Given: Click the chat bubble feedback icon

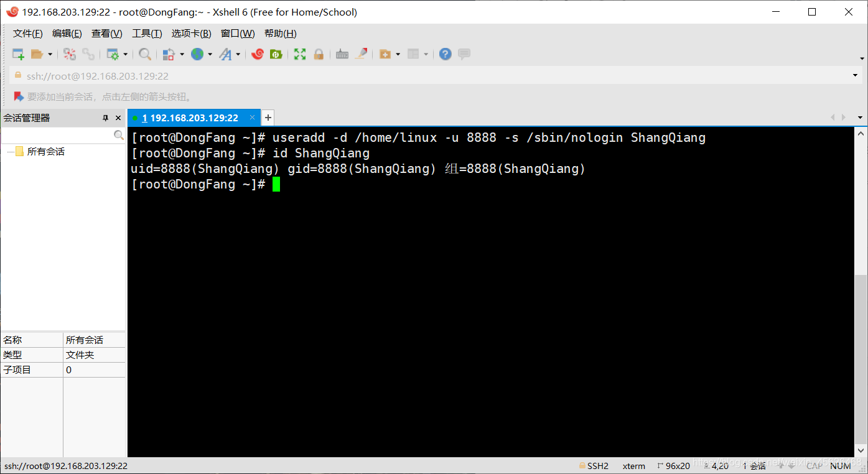Looking at the screenshot, I should pyautogui.click(x=464, y=54).
